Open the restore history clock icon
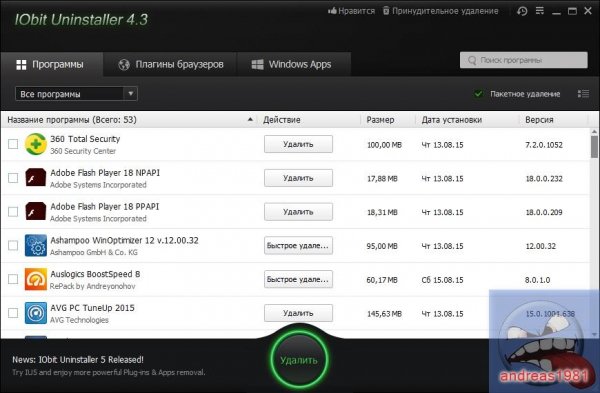The width and height of the screenshot is (600, 393). (x=522, y=11)
